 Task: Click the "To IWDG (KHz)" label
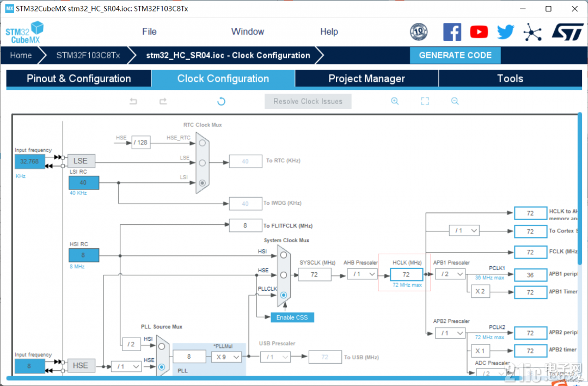tap(283, 203)
